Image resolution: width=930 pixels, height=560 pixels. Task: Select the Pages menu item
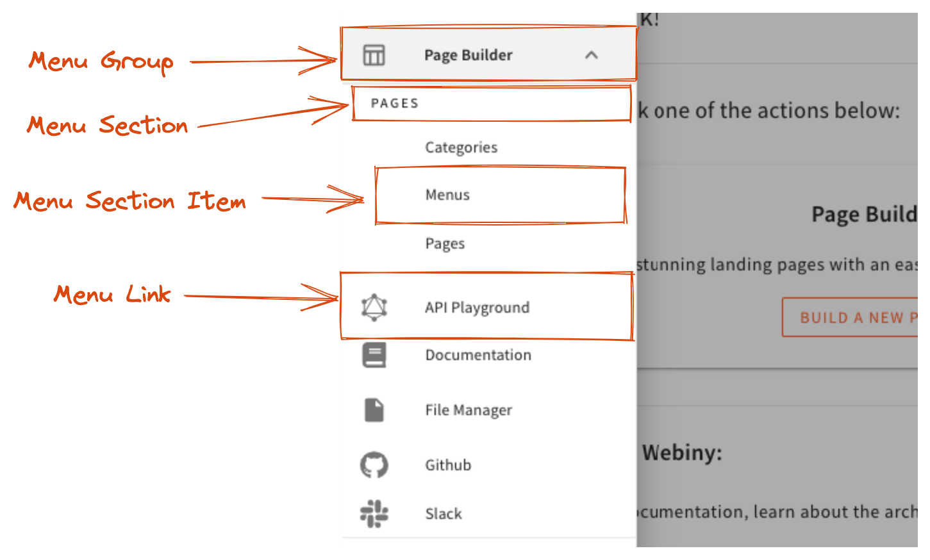[x=445, y=243]
